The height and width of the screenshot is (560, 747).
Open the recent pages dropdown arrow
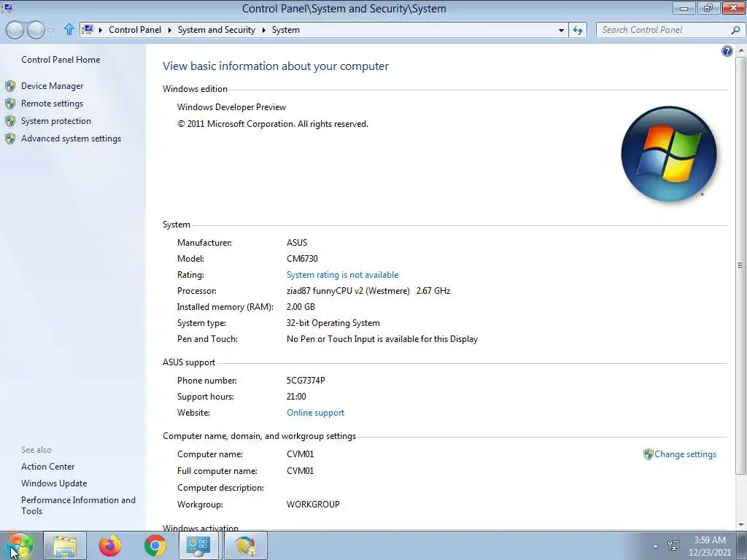coord(51,31)
